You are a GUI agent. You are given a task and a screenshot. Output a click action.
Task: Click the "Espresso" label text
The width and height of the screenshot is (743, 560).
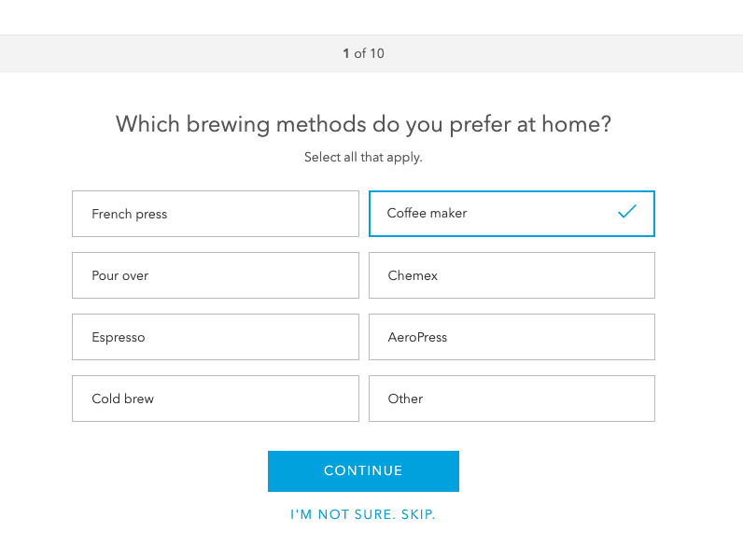119,337
